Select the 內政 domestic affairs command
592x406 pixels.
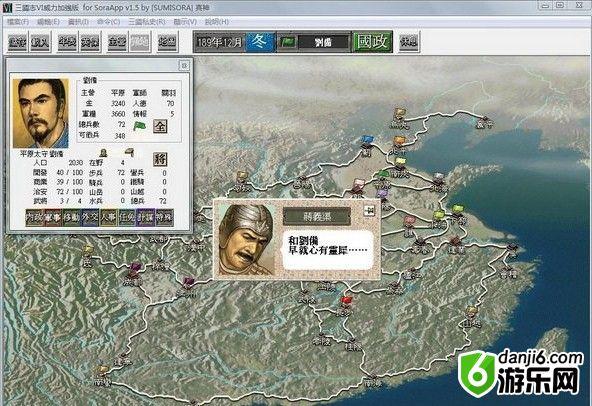(x=35, y=218)
